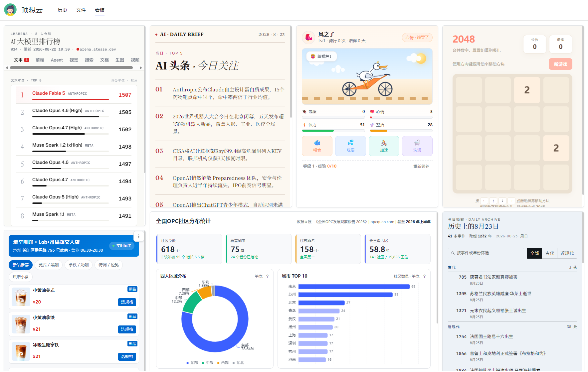Select the 文本 leaderboard category tab

pos(21,60)
